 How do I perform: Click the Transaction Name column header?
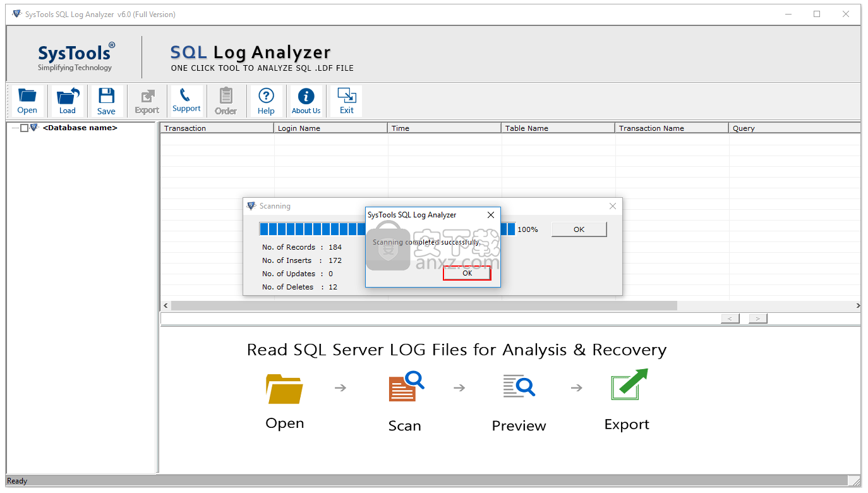[672, 128]
